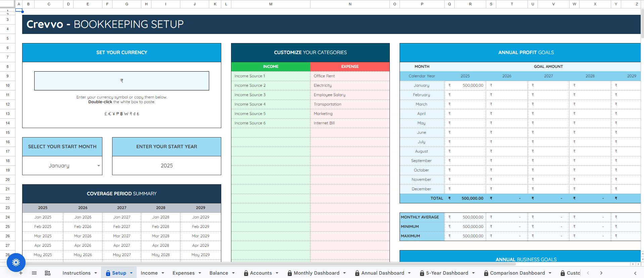Open the 5-Year Dashboard tab dropdown arrow

pyautogui.click(x=473, y=273)
